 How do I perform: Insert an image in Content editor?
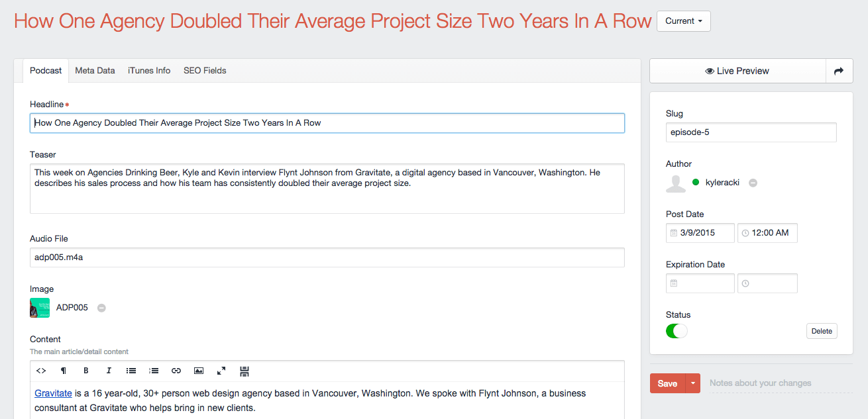point(199,371)
